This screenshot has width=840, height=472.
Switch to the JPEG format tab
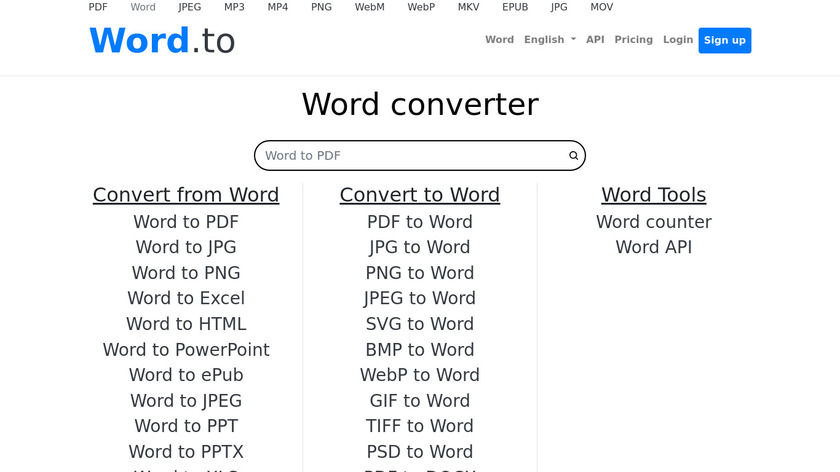pos(190,7)
